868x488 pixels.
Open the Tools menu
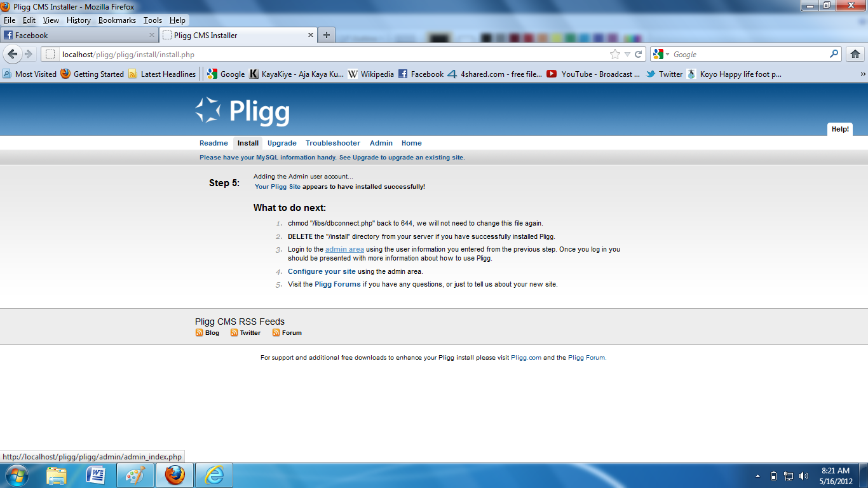tap(153, 20)
